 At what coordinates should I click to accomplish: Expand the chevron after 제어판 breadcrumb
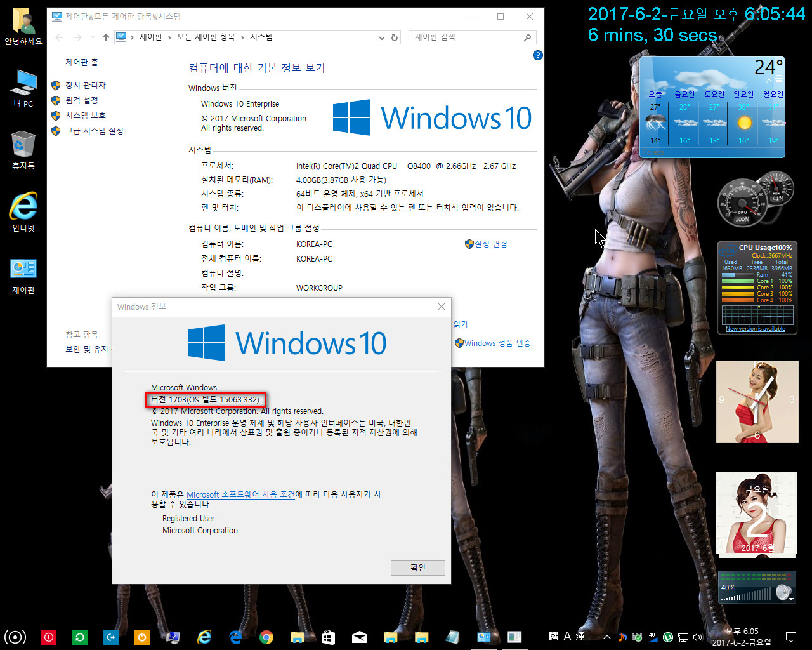tap(169, 37)
